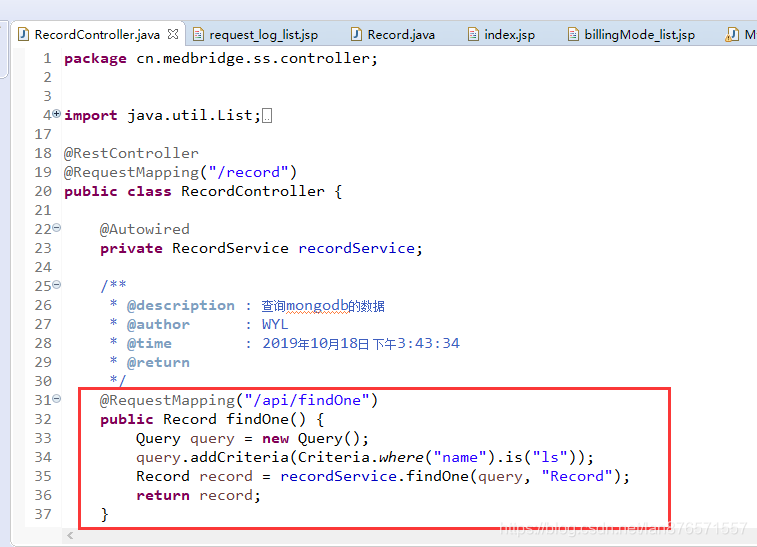Click the author value WYL
The height and width of the screenshot is (547, 757).
click(275, 324)
